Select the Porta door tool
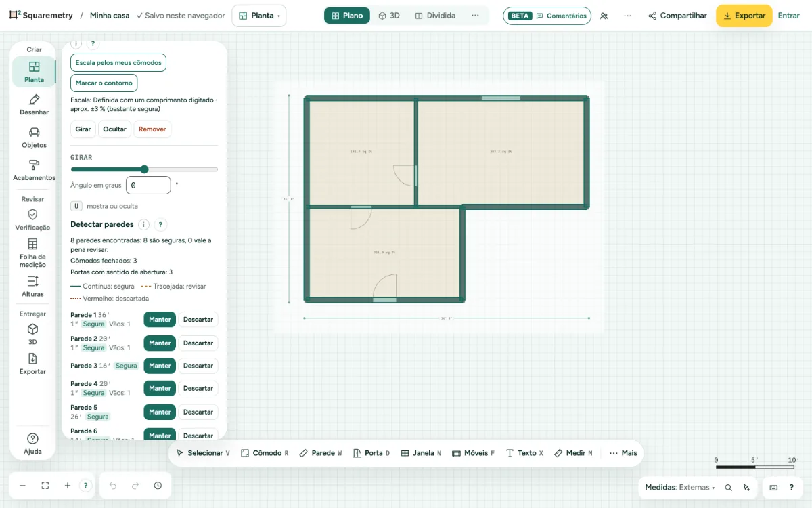 click(x=371, y=453)
